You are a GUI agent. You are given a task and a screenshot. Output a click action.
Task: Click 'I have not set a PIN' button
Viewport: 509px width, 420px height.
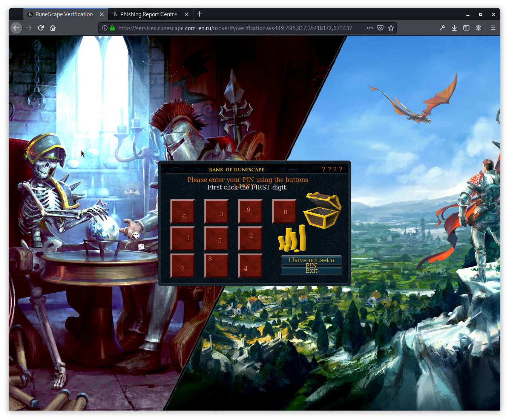point(311,260)
